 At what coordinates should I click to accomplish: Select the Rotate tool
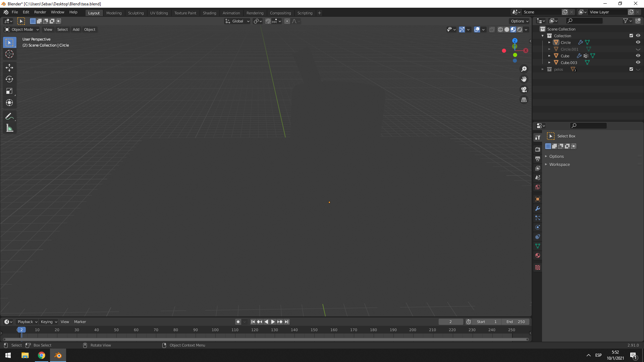click(9, 79)
